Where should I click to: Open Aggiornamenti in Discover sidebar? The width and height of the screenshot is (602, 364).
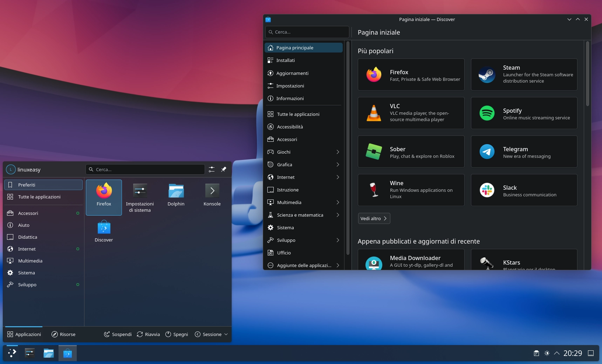[303, 73]
